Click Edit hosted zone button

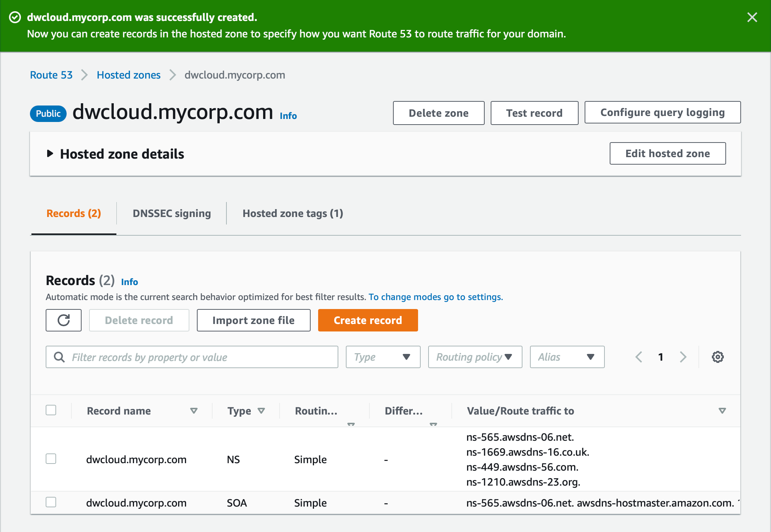[668, 153]
